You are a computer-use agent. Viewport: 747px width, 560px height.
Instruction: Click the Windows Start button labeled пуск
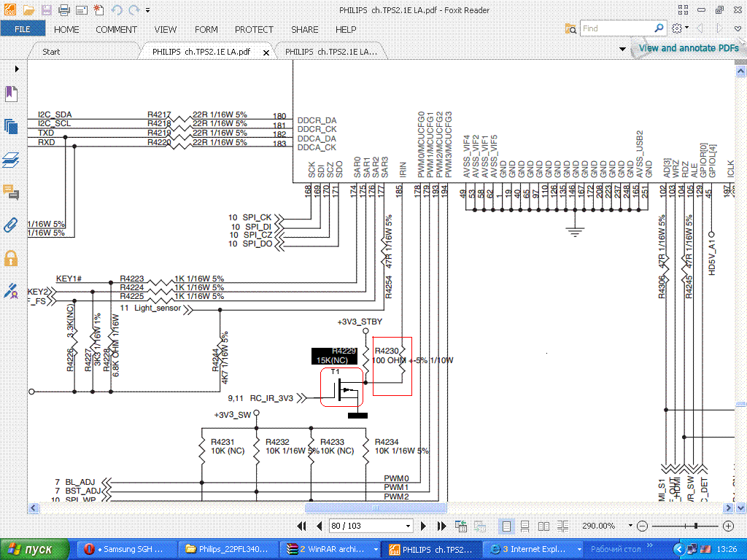tap(34, 550)
